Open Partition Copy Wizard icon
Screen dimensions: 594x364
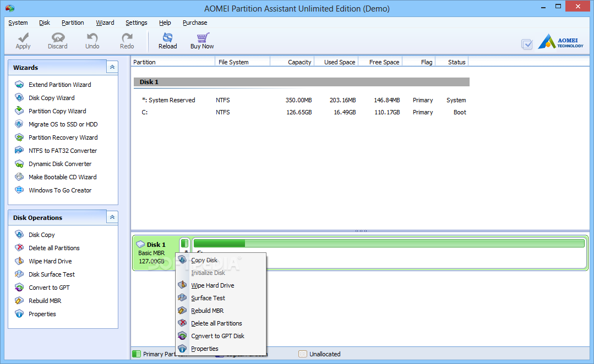pos(19,111)
